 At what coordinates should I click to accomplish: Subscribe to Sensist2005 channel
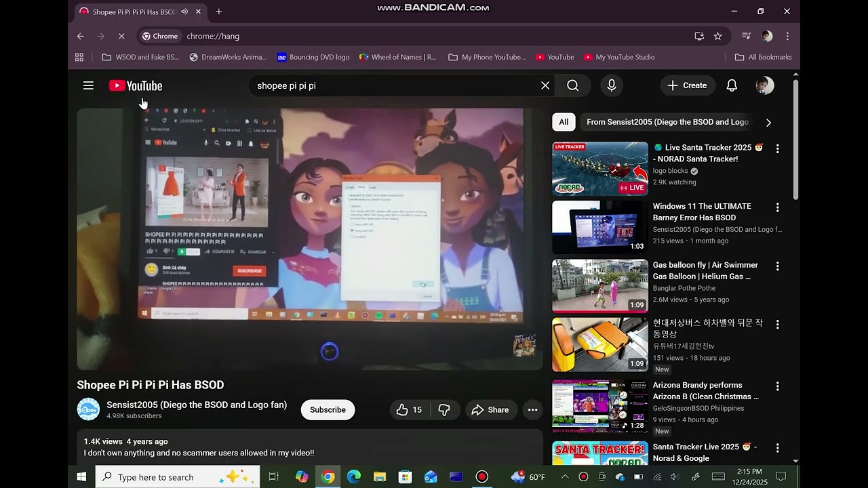coord(328,409)
